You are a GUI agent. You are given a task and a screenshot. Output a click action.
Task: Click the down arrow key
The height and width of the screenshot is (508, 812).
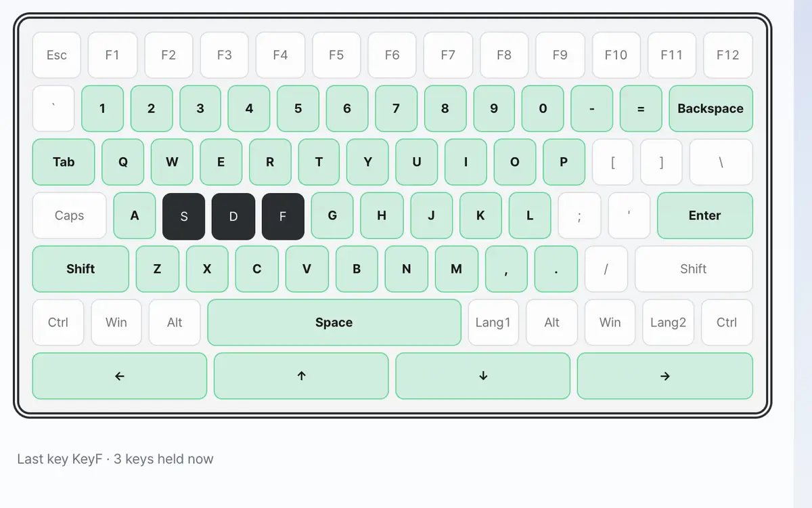[x=483, y=376]
